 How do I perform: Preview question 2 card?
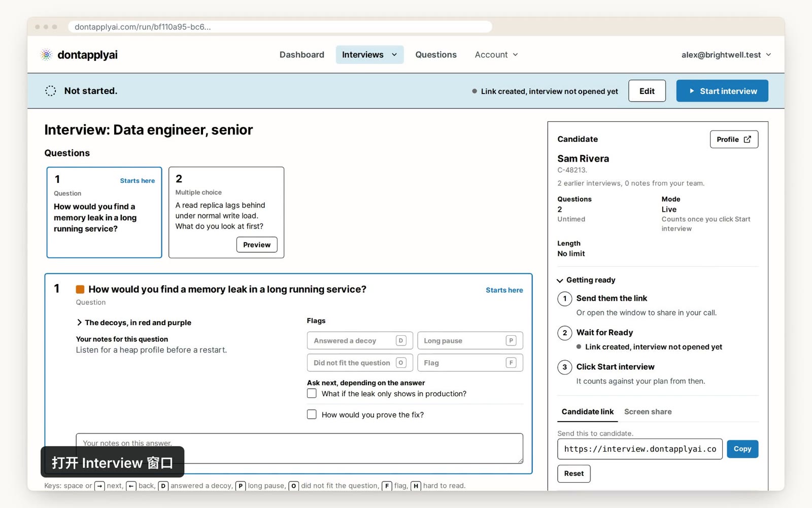pyautogui.click(x=257, y=245)
